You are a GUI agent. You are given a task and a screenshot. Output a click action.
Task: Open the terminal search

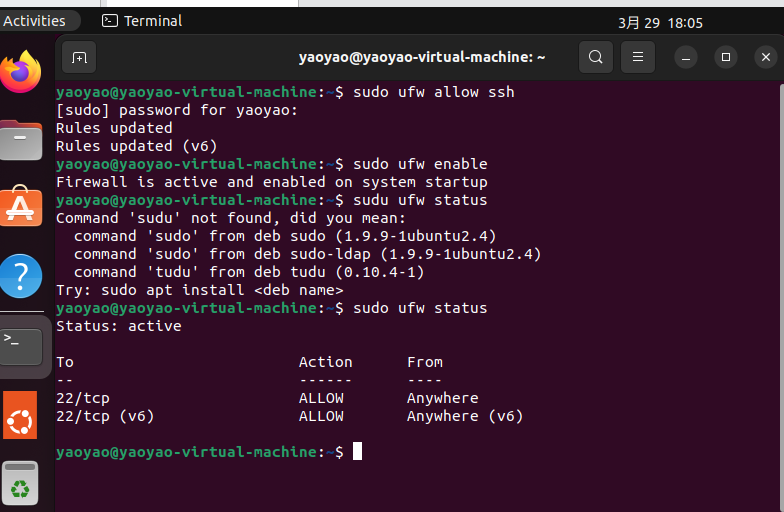coord(596,57)
